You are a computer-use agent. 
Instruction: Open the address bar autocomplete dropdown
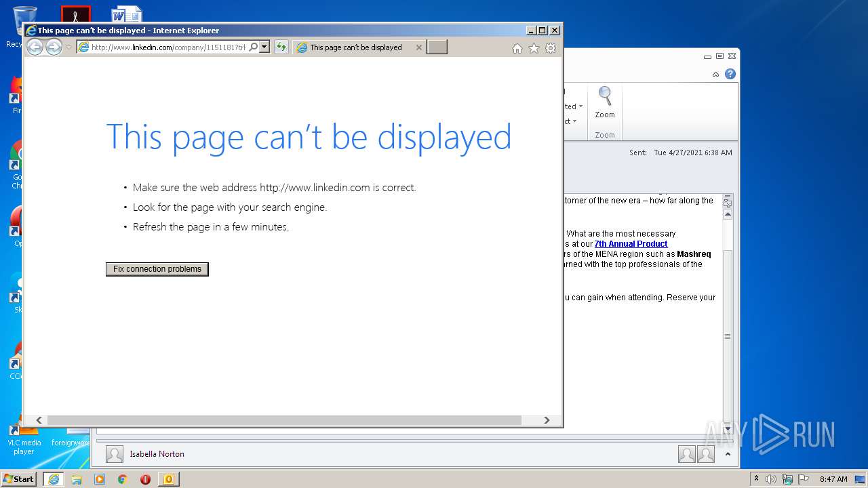pos(264,47)
